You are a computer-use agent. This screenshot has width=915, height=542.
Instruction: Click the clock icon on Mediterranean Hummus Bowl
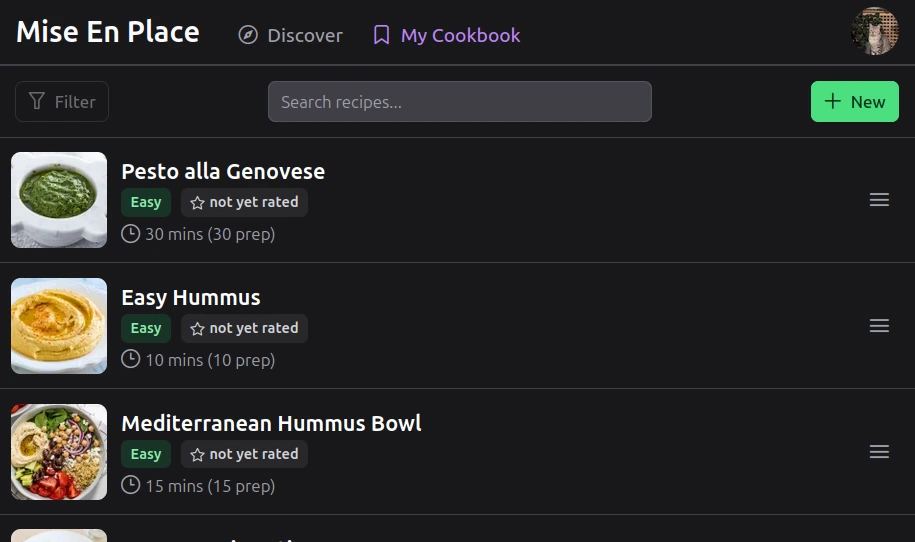[x=130, y=485]
